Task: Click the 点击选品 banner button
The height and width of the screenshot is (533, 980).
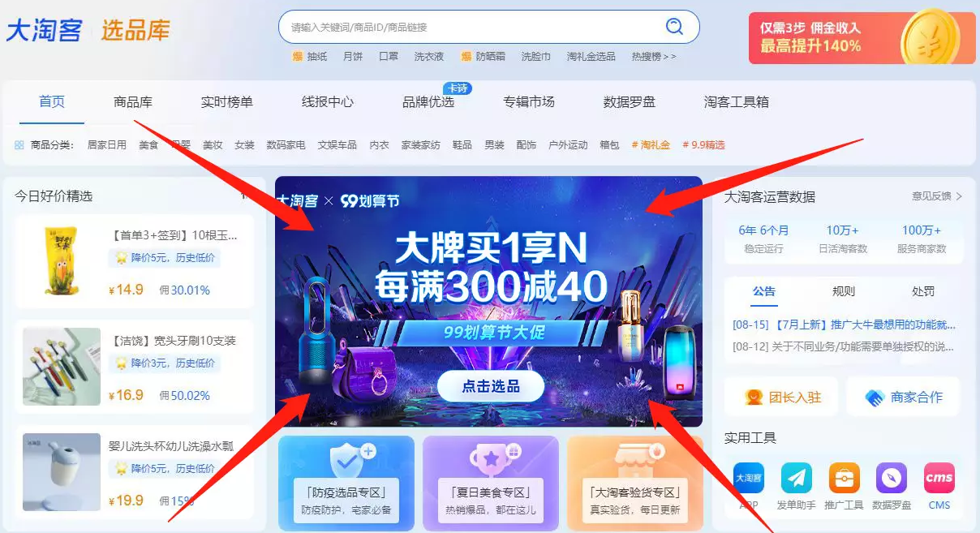Action: click(490, 386)
